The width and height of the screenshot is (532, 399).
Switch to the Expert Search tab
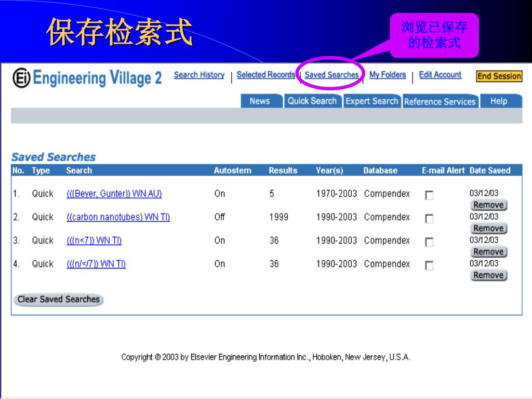pos(372,101)
